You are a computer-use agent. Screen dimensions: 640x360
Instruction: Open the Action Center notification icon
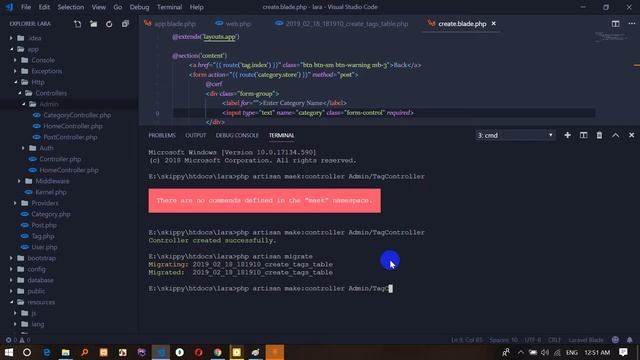coord(623,352)
